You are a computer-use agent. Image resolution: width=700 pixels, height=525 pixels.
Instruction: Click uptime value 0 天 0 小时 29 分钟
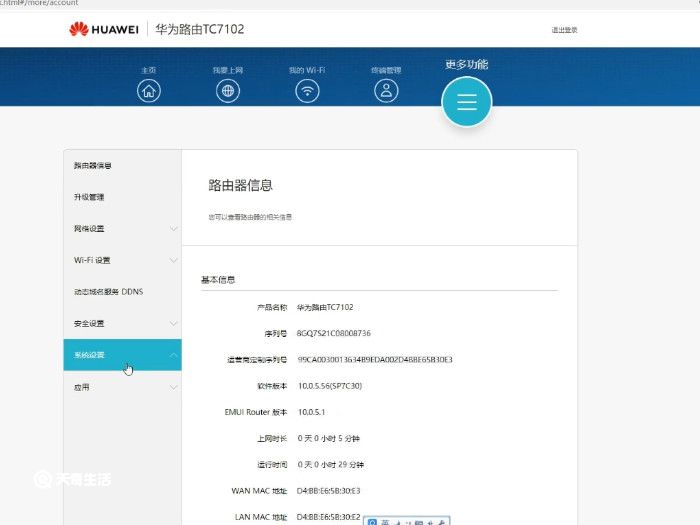point(331,465)
